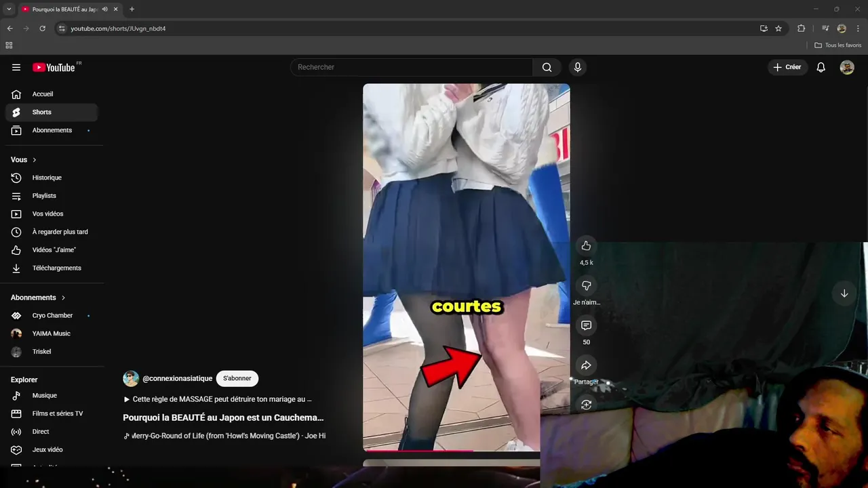This screenshot has height=488, width=868.
Task: Open Accueil in the sidebar
Action: 52,94
